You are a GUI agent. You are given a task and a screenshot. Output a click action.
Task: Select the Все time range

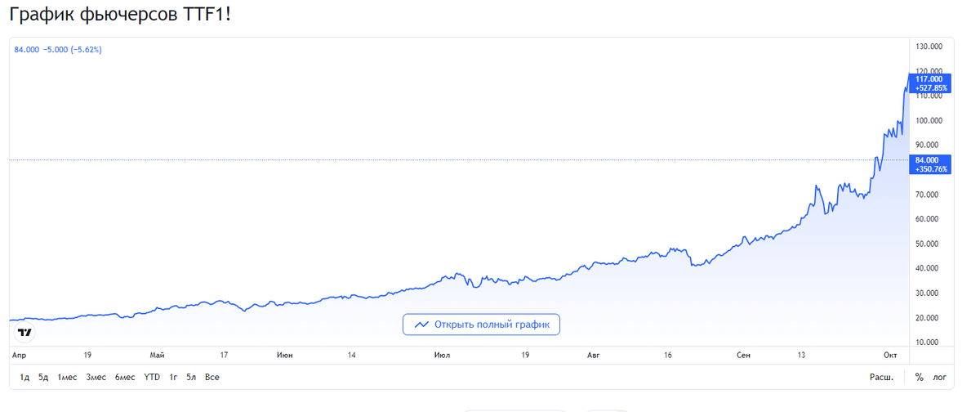pos(212,378)
